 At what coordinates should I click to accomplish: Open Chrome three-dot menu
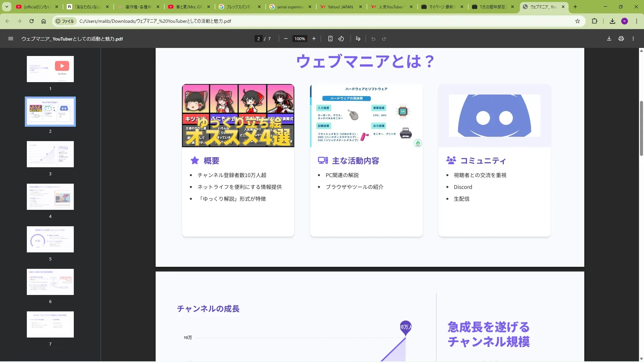(636, 21)
